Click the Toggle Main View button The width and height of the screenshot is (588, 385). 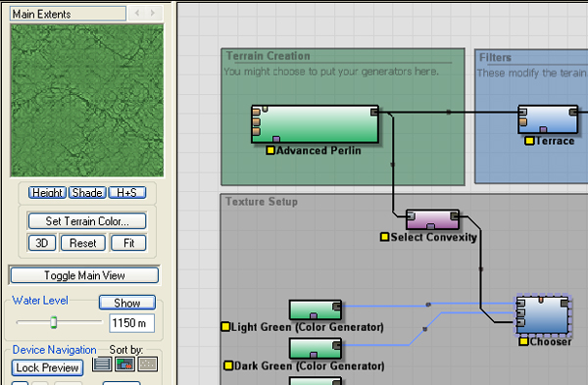click(84, 275)
